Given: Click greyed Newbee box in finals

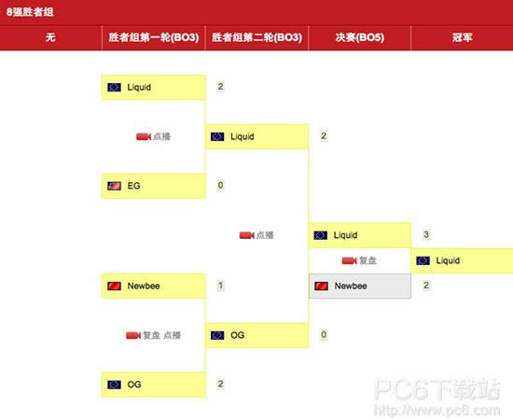Looking at the screenshot, I should (360, 287).
